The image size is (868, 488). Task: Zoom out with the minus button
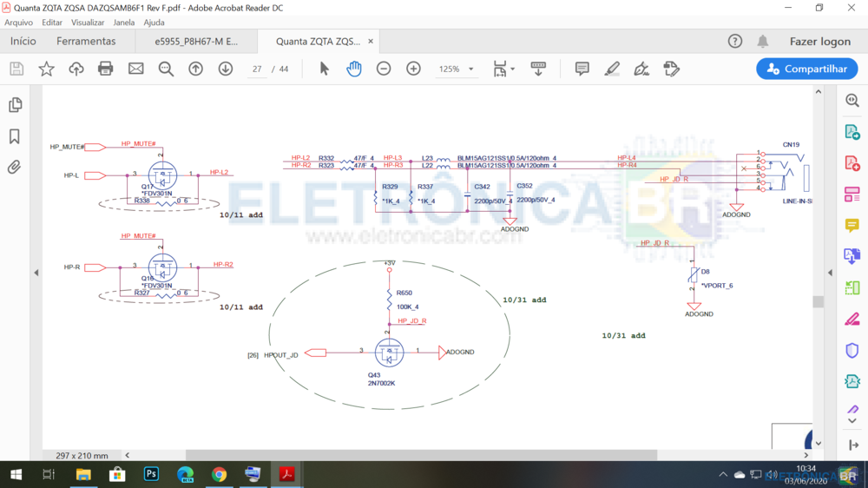tap(384, 69)
